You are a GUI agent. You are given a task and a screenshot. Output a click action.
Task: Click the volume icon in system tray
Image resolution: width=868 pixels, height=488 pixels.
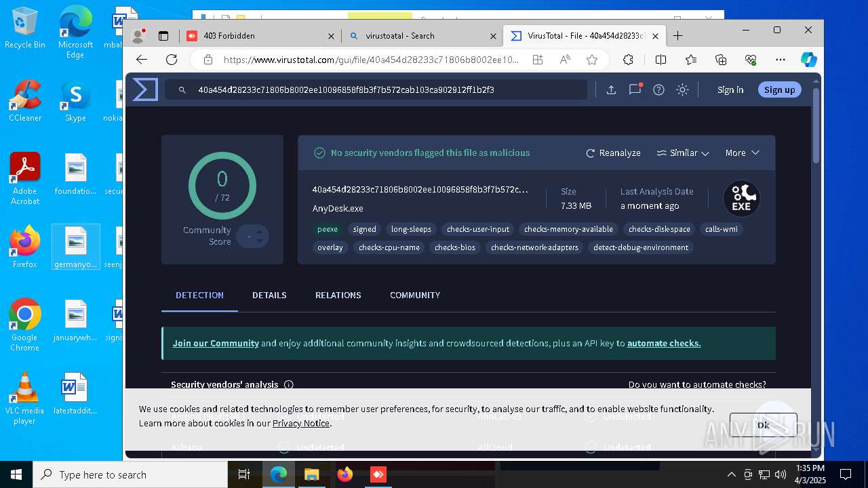pos(780,474)
